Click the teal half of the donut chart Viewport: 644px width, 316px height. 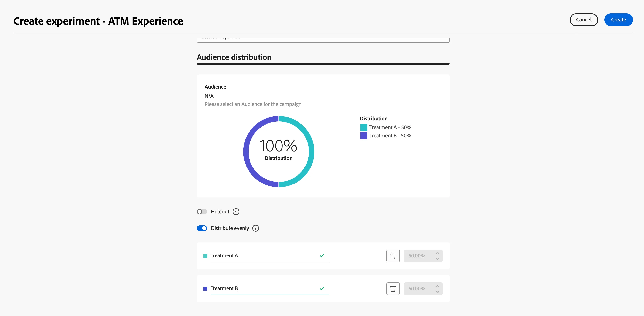tap(311, 152)
